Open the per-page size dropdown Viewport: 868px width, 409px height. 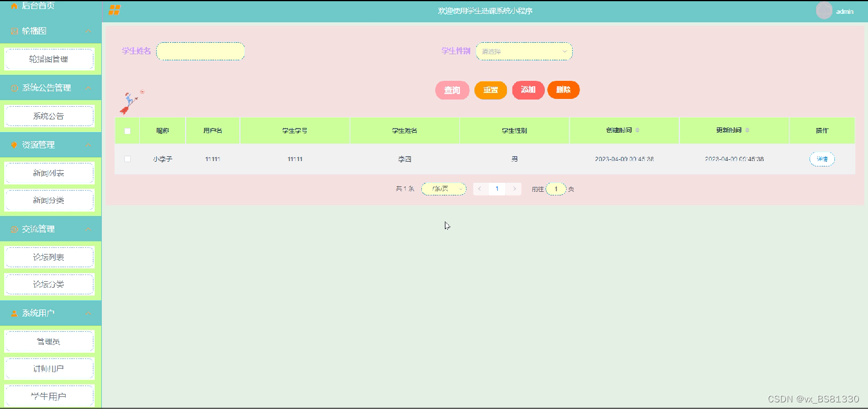(444, 189)
